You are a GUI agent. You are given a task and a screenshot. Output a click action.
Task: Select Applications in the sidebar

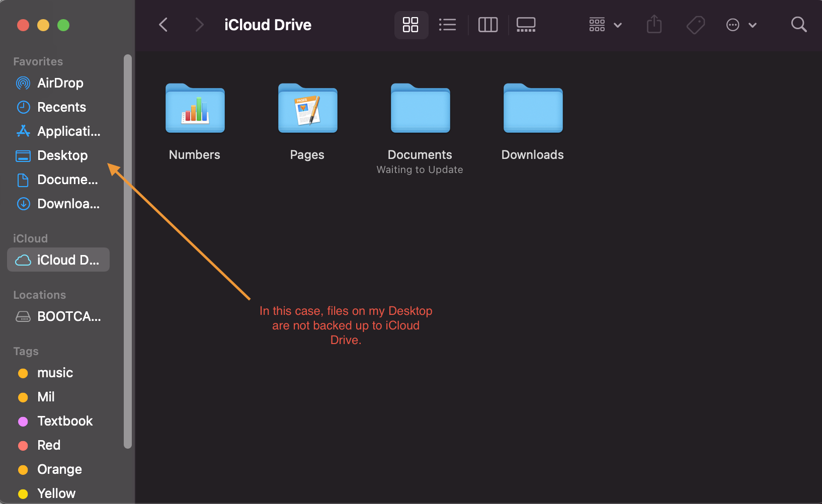click(x=58, y=131)
